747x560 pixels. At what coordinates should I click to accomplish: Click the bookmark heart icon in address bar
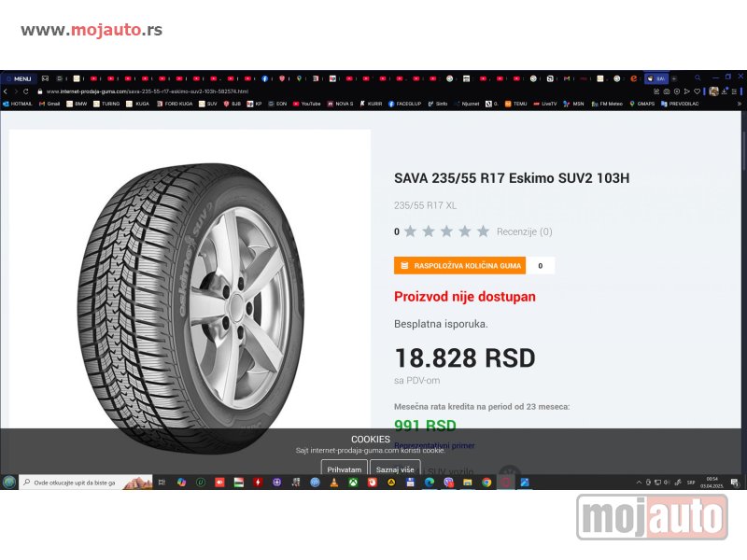tap(697, 91)
